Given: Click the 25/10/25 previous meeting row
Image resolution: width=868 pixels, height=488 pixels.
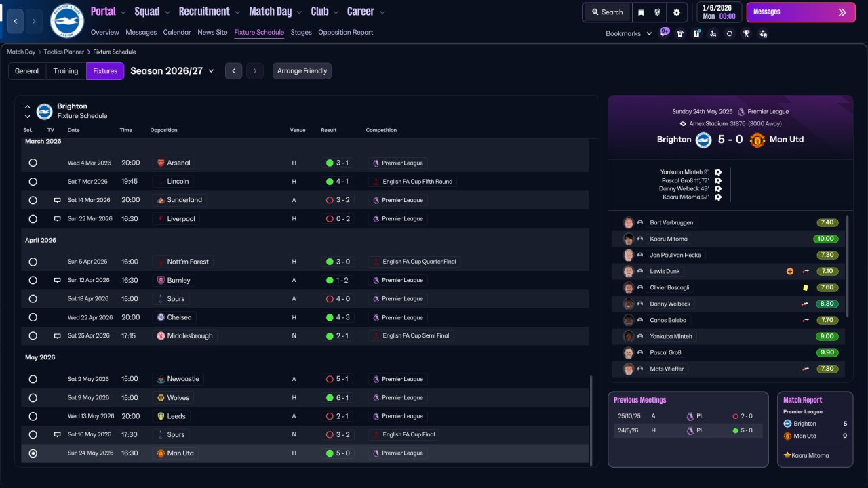Looking at the screenshot, I should [x=688, y=416].
